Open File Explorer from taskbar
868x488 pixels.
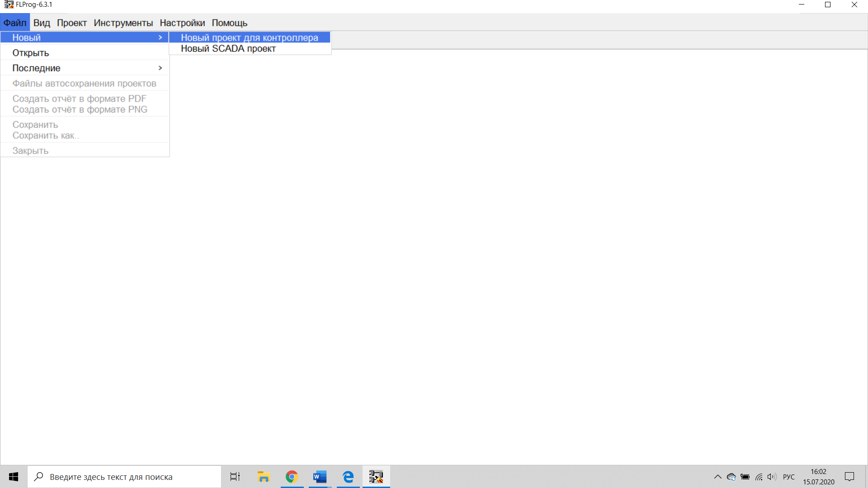264,477
